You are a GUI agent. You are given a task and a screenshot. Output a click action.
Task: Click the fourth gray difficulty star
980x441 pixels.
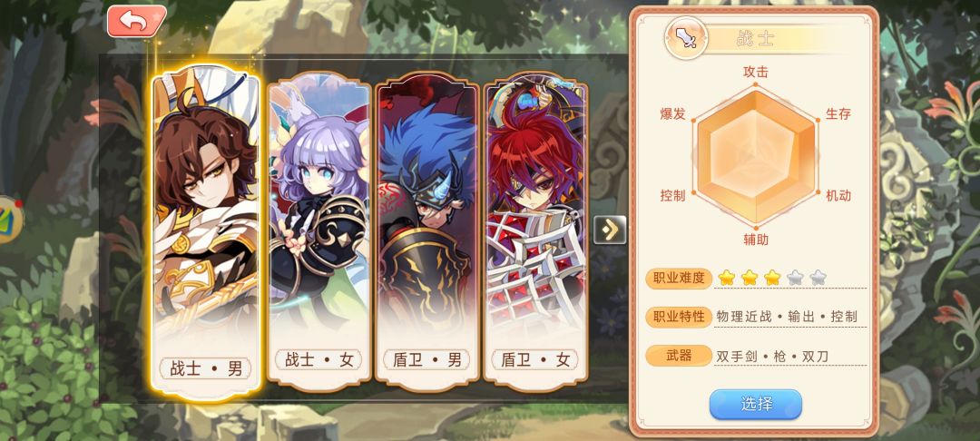[x=794, y=278]
